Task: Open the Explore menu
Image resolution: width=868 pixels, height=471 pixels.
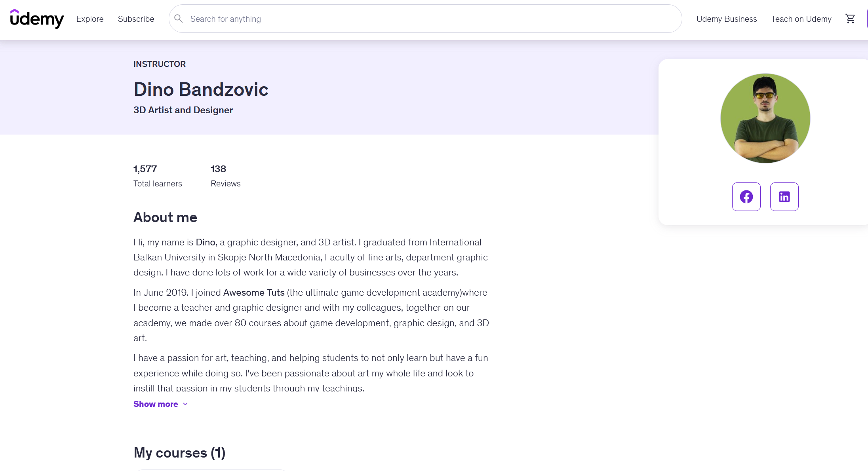Action: 90,19
